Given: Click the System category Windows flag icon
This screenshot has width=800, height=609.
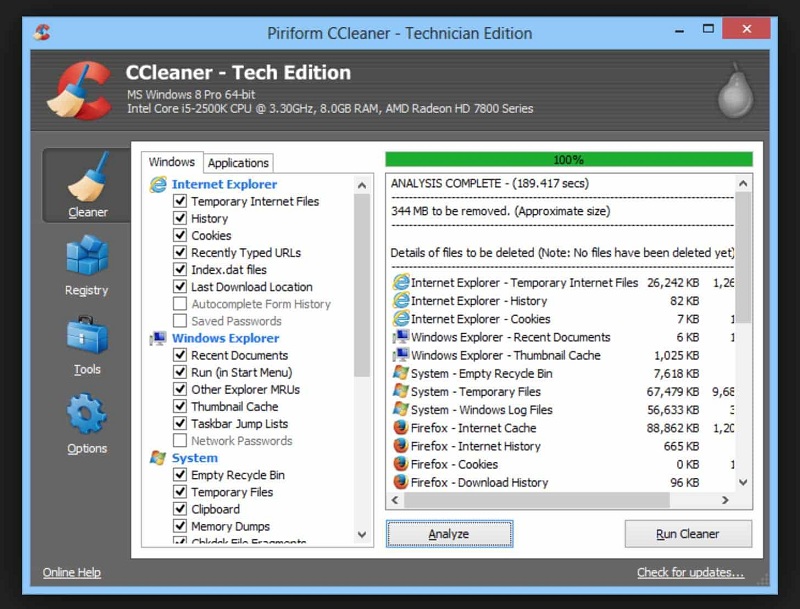Looking at the screenshot, I should point(158,458).
